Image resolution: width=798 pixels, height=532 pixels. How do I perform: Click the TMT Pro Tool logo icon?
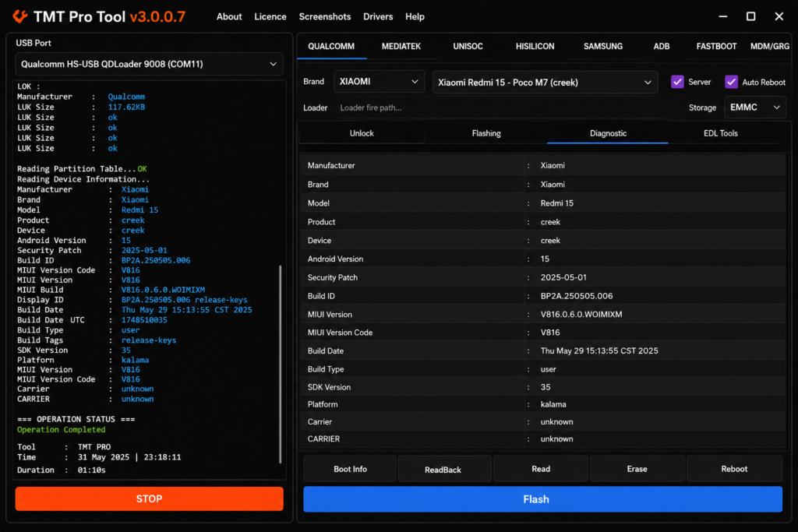[x=19, y=16]
